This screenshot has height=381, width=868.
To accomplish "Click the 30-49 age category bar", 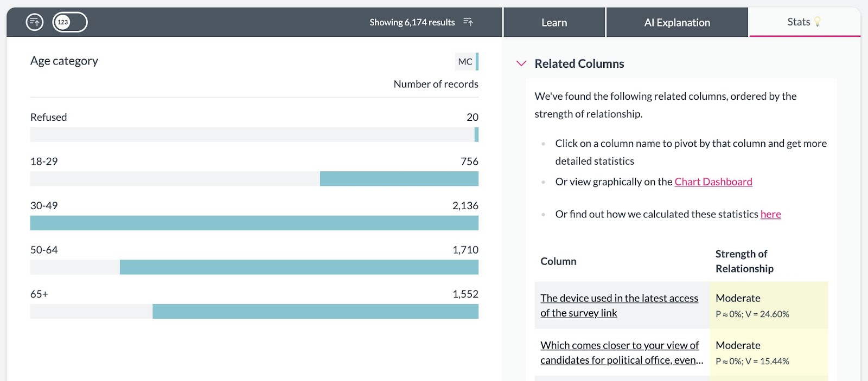I will tap(254, 223).
